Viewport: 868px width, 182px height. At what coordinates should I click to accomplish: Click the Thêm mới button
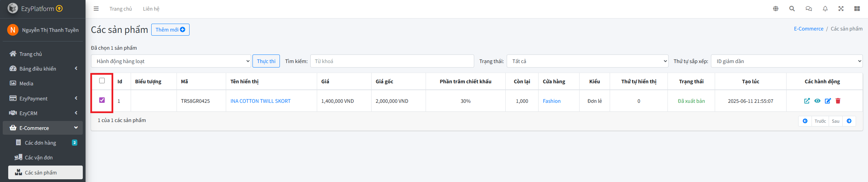coord(170,30)
